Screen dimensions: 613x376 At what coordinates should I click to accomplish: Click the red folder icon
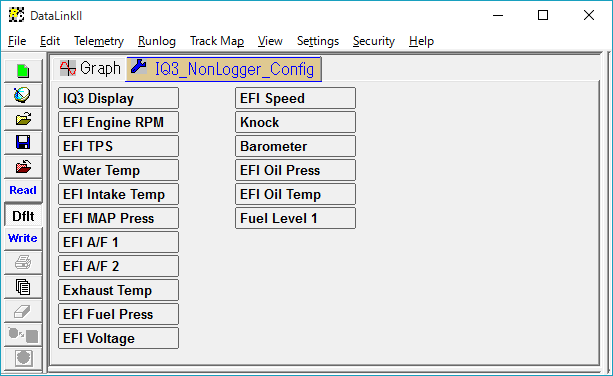[x=23, y=167]
